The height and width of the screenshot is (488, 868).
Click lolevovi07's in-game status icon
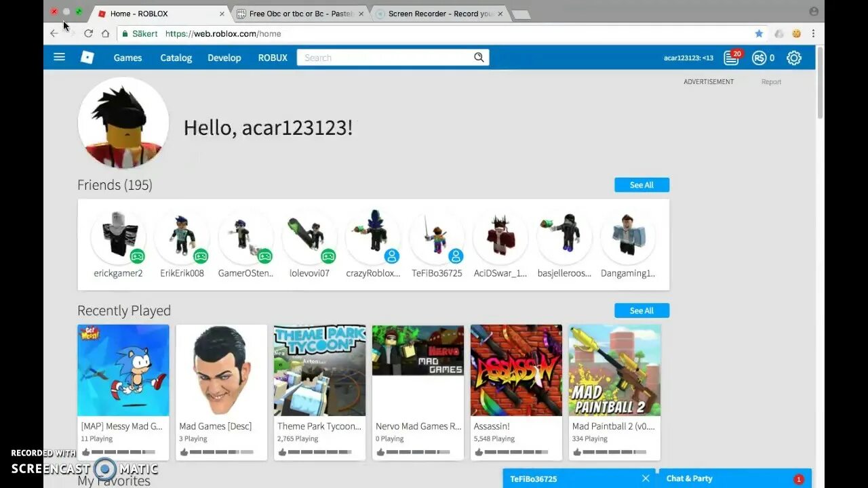pos(328,256)
